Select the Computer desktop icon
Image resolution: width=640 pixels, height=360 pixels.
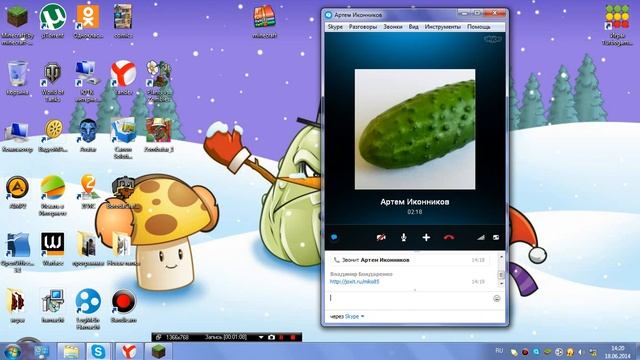(x=17, y=137)
